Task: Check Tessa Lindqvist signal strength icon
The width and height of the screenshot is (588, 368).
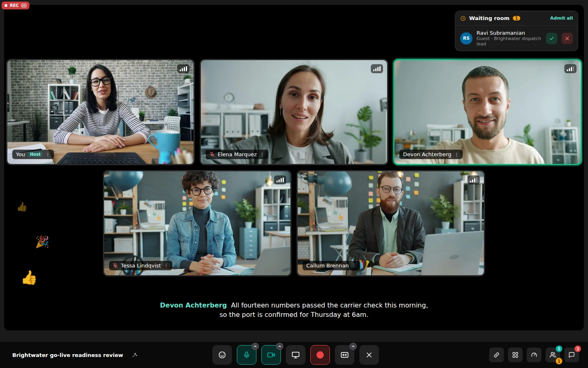Action: click(280, 180)
